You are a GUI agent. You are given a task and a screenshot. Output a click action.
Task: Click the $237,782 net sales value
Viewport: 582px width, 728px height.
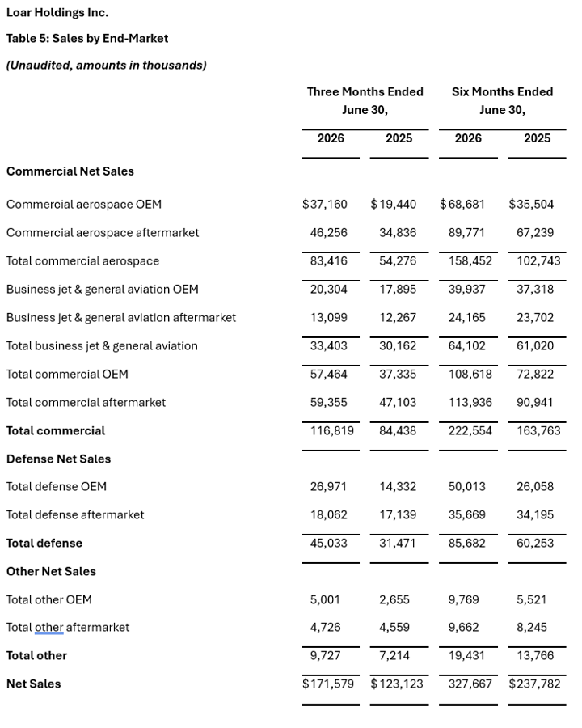tap(534, 684)
